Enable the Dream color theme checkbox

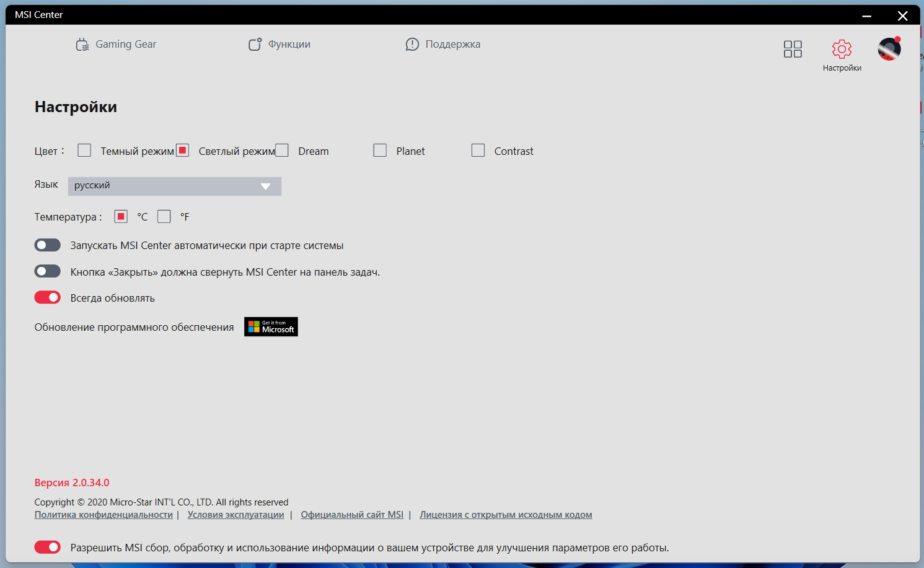coord(282,151)
